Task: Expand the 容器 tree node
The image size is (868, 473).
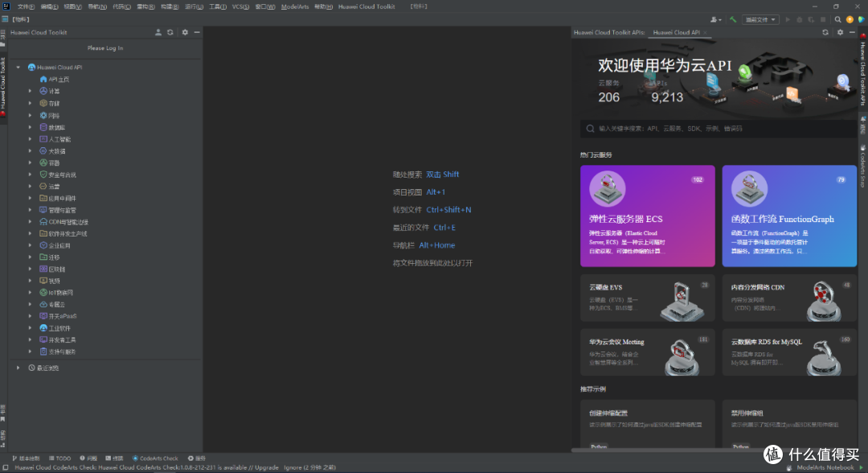Action: [31, 162]
